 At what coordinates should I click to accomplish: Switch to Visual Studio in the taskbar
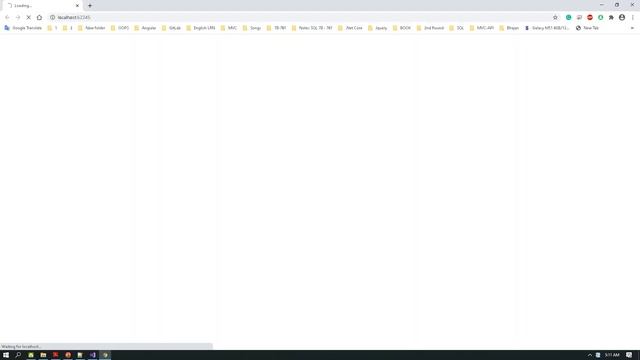93,355
